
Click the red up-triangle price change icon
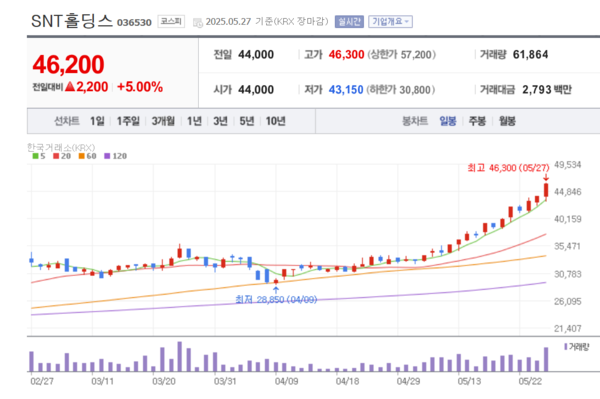pyautogui.click(x=70, y=87)
